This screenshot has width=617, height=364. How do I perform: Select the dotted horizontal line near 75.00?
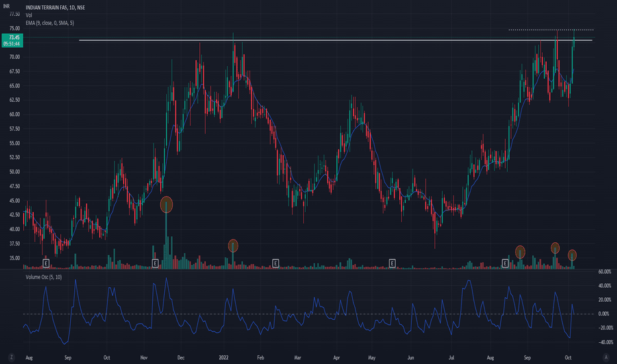click(551, 30)
